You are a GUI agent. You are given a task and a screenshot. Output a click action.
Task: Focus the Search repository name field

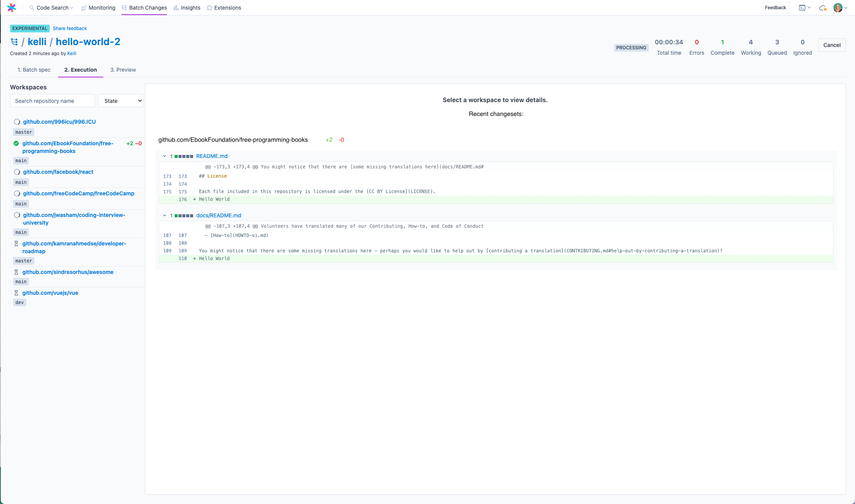pos(52,101)
